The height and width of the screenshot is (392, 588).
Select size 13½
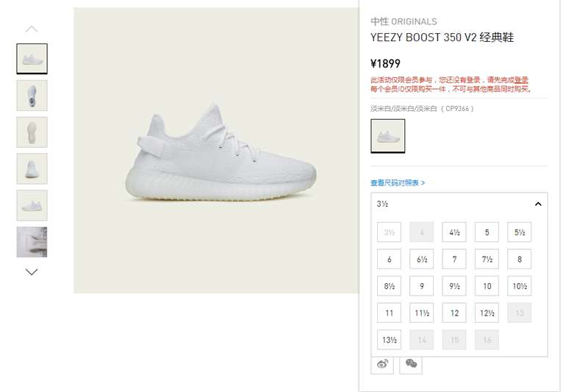coord(389,340)
